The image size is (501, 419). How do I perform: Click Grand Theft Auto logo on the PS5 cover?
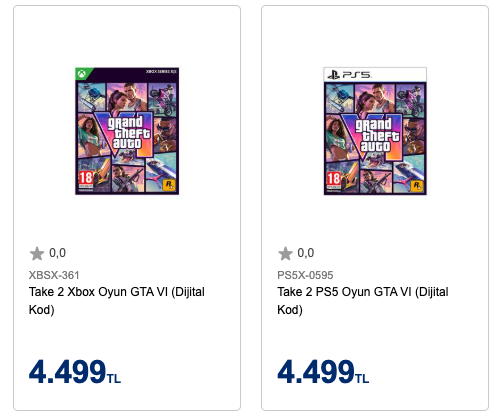[376, 136]
